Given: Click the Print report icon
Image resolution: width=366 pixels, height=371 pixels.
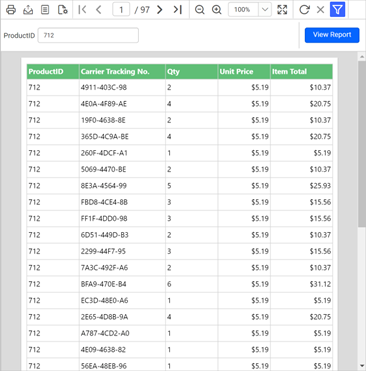Looking at the screenshot, I should click(x=11, y=10).
